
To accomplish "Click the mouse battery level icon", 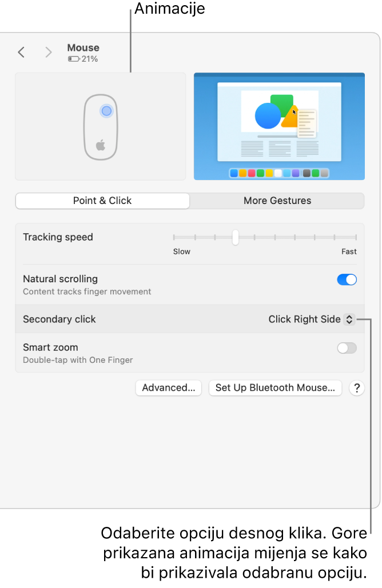I will pos(73,59).
